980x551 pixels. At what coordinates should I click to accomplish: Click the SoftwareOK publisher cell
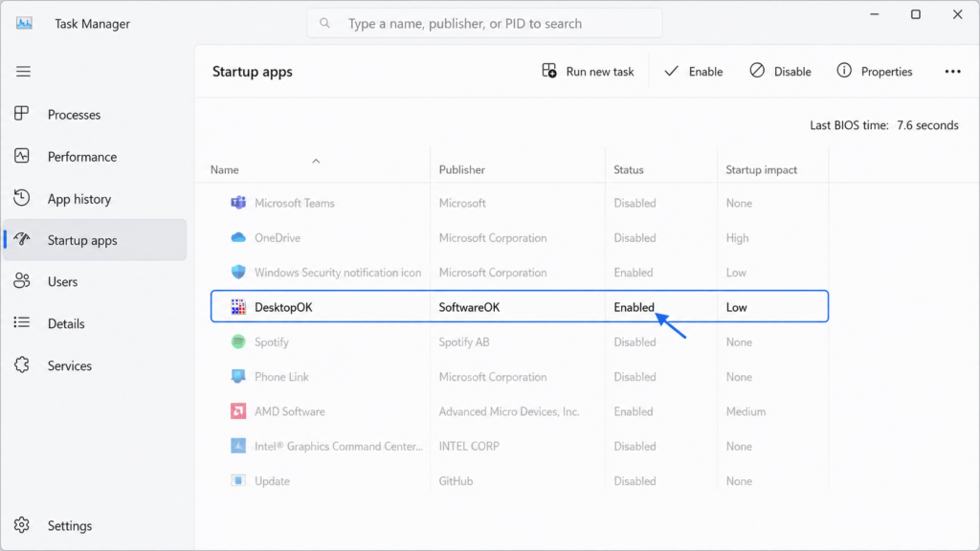(x=469, y=307)
